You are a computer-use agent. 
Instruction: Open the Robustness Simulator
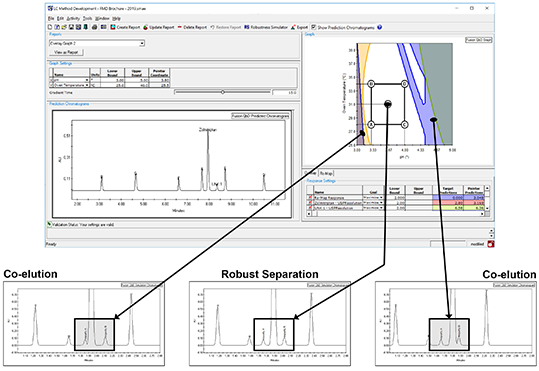266,27
